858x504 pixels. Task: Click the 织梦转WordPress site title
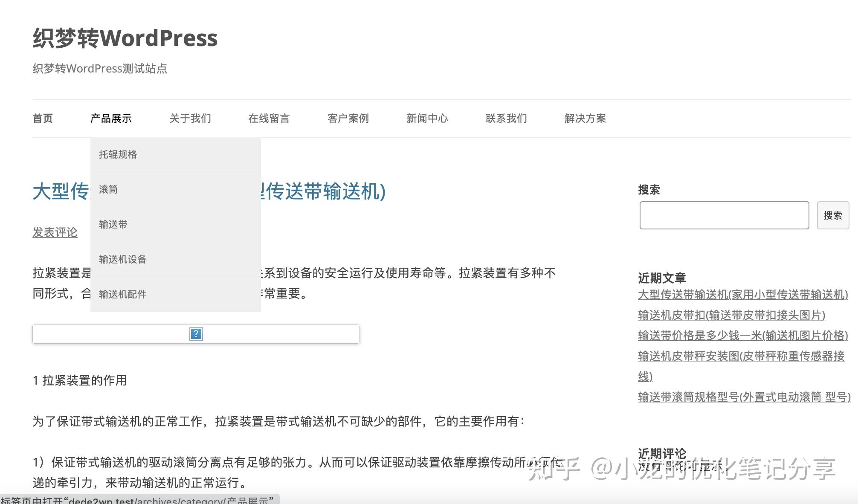coord(125,38)
